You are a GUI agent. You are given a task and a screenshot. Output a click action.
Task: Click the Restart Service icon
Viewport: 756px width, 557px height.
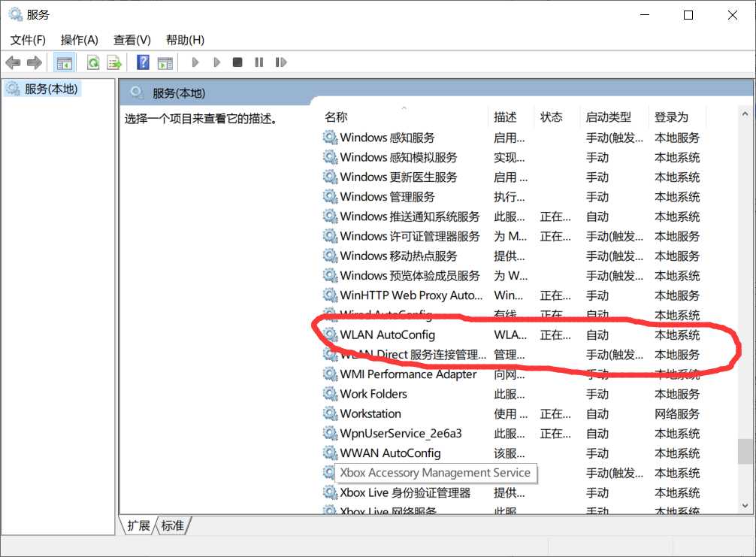point(280,62)
